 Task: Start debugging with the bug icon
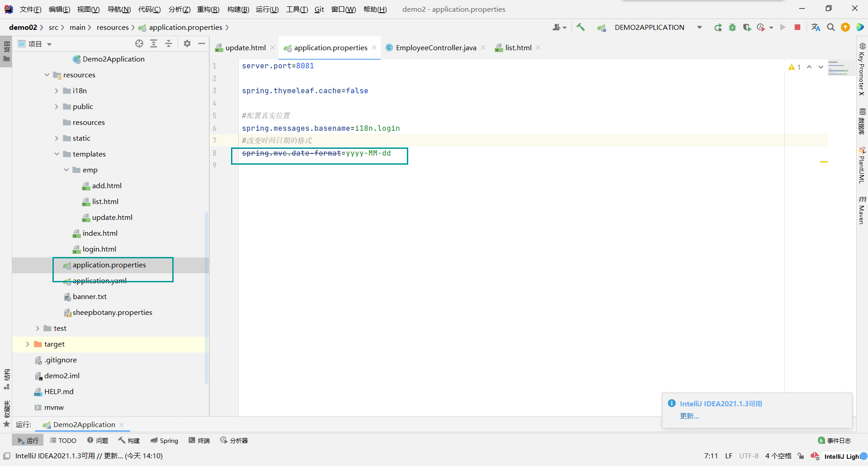click(732, 28)
